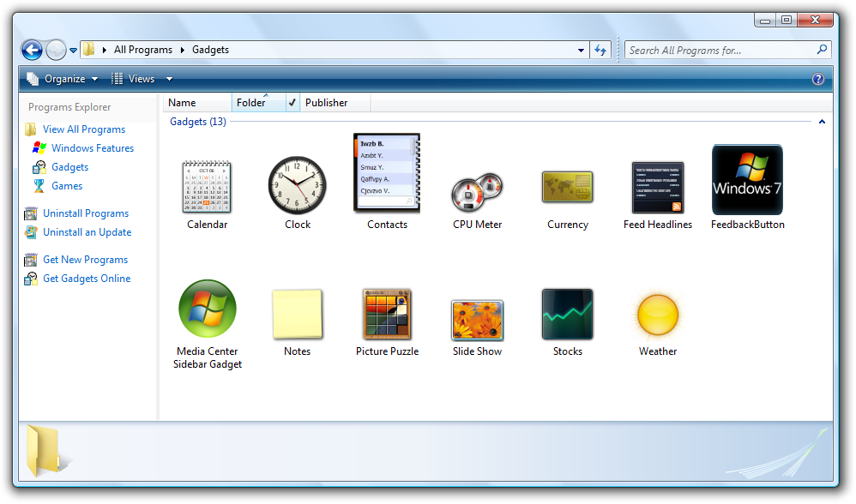Screen dimensions: 856x504
Task: Sort by the Name column header
Action: tap(197, 103)
